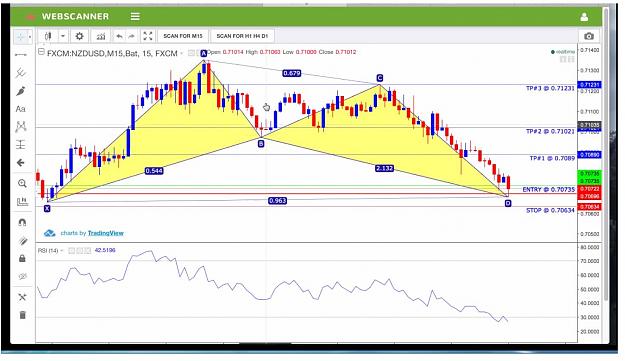Image resolution: width=625 pixels, height=361 pixels.
Task: Open the indicators button in toolbar
Action: pyautogui.click(x=101, y=36)
